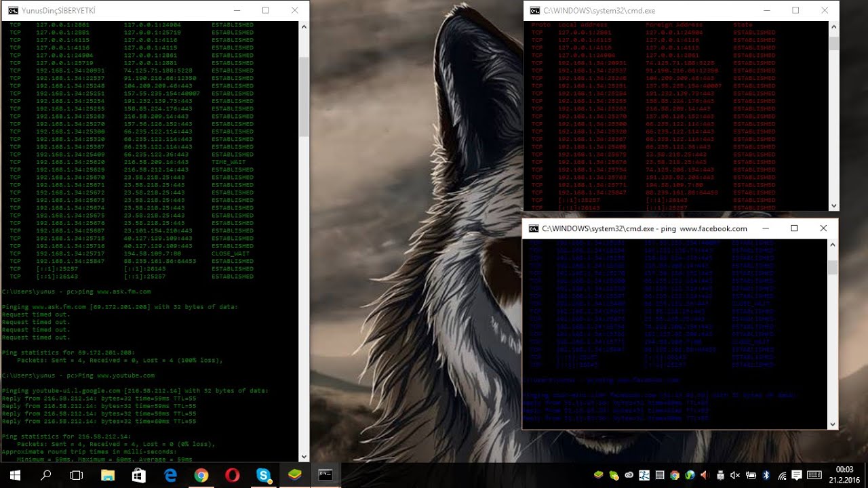
Task: Click the scrollbar thumb in the ping www.facebook.com window
Action: point(833,267)
